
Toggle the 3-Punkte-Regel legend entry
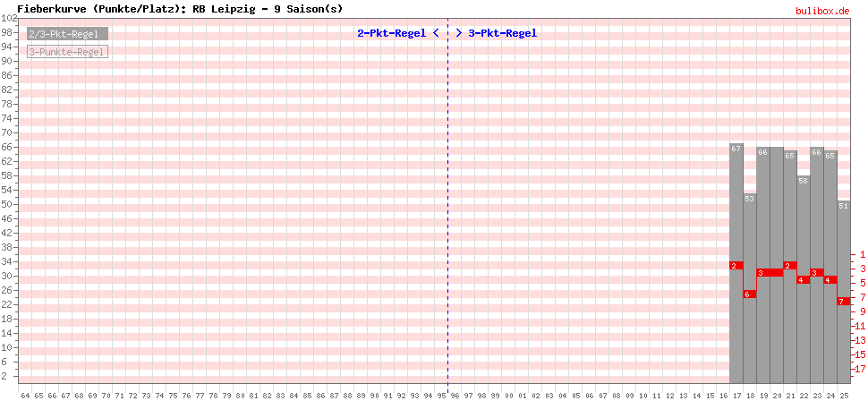(x=67, y=52)
